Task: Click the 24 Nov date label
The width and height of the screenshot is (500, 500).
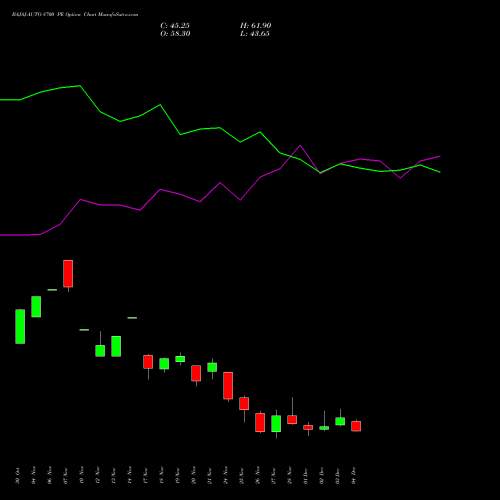Action: coord(226,476)
